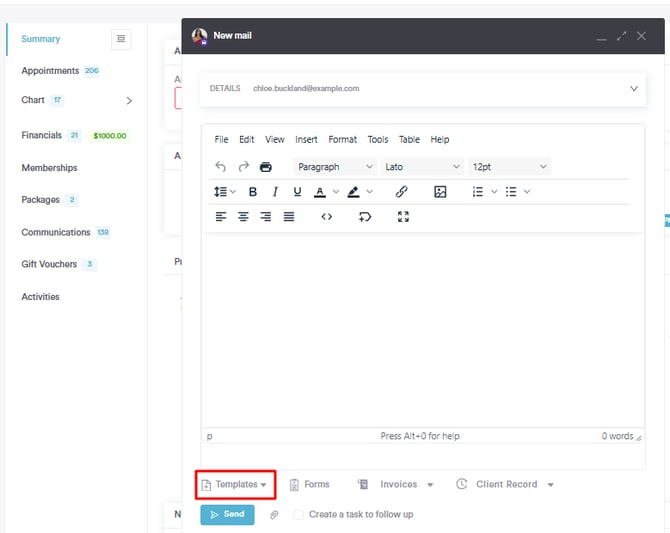Open text color picker arrow
Viewport: 670px width, 533px height.
335,192
